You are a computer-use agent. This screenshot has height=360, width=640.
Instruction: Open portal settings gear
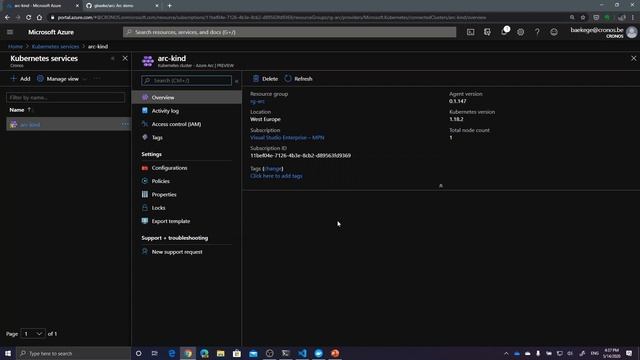(x=520, y=32)
